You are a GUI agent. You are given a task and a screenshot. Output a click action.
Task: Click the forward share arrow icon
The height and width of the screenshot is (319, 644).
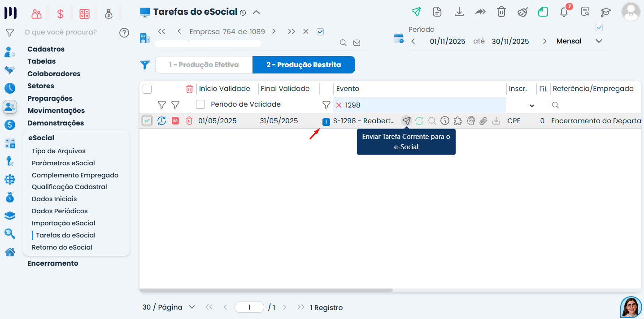click(x=480, y=12)
